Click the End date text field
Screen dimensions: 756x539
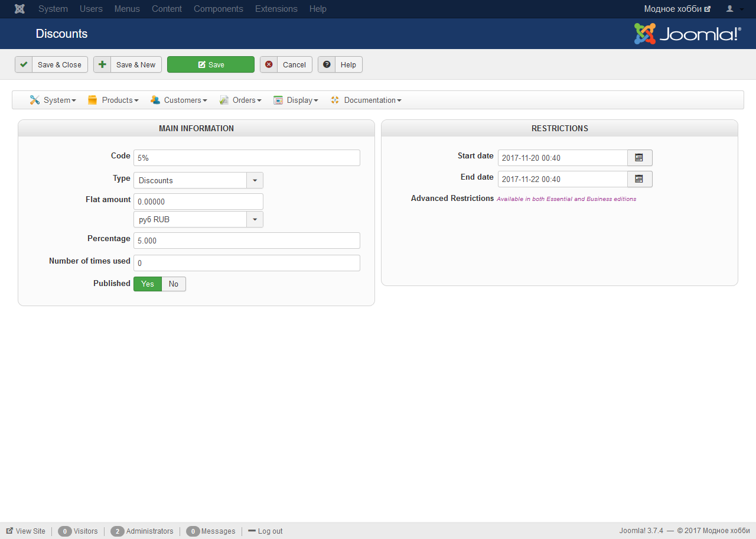563,179
